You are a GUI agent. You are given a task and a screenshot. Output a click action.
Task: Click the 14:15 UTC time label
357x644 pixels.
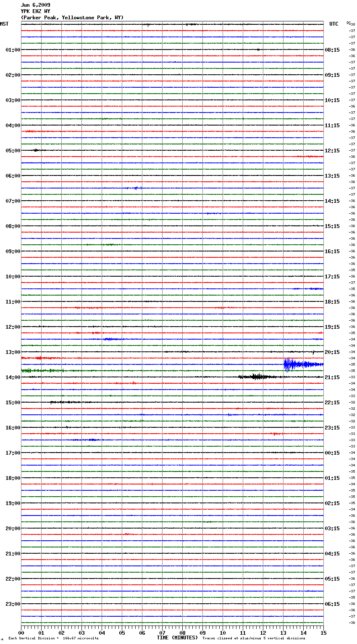[x=332, y=201]
